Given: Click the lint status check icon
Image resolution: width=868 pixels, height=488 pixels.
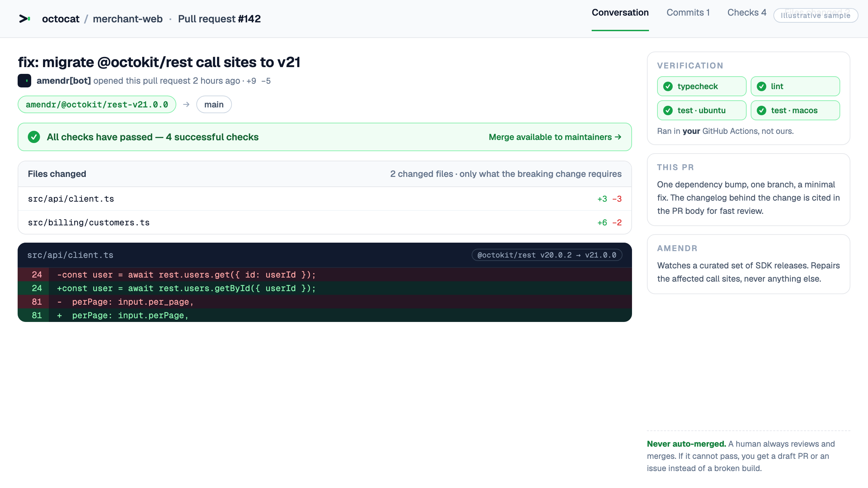Looking at the screenshot, I should 762,86.
